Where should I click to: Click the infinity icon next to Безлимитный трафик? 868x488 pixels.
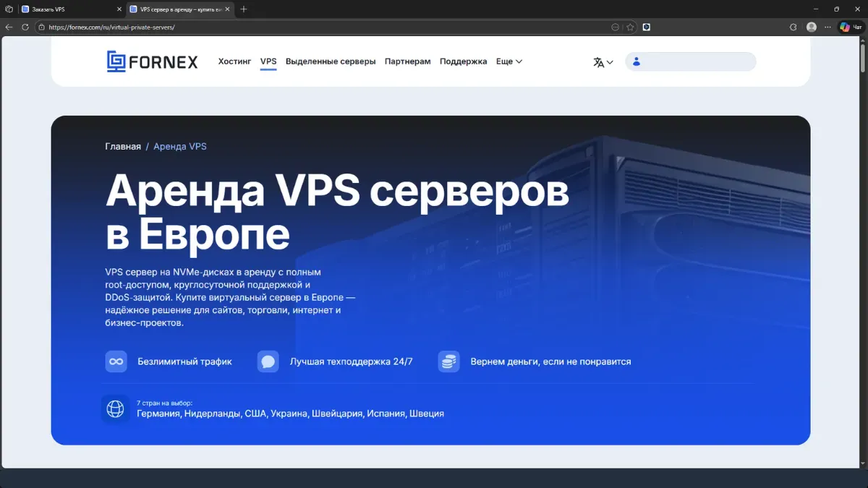116,361
